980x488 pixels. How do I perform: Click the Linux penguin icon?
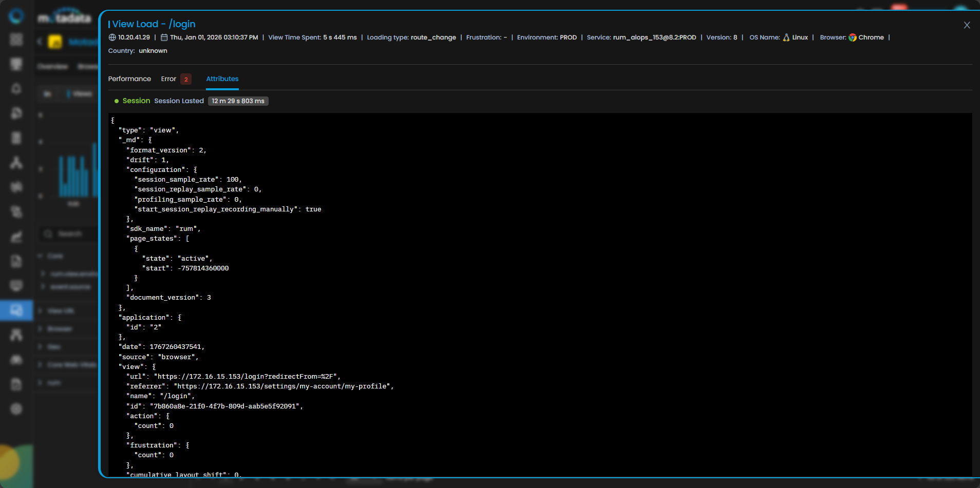786,37
